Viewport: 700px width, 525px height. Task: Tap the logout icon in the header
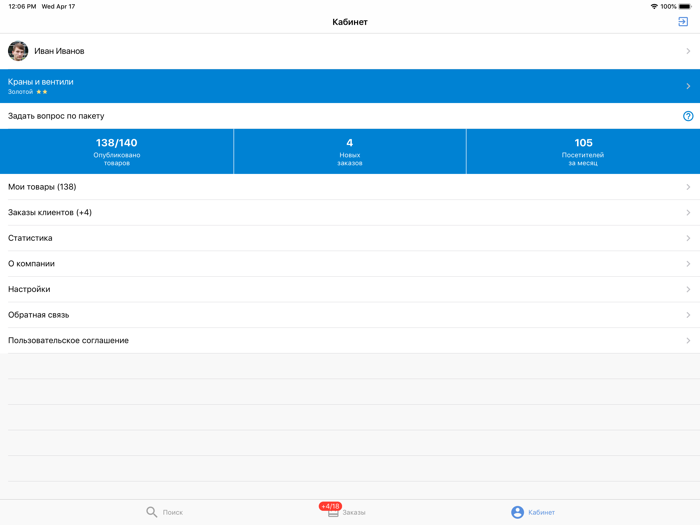pos(683,21)
